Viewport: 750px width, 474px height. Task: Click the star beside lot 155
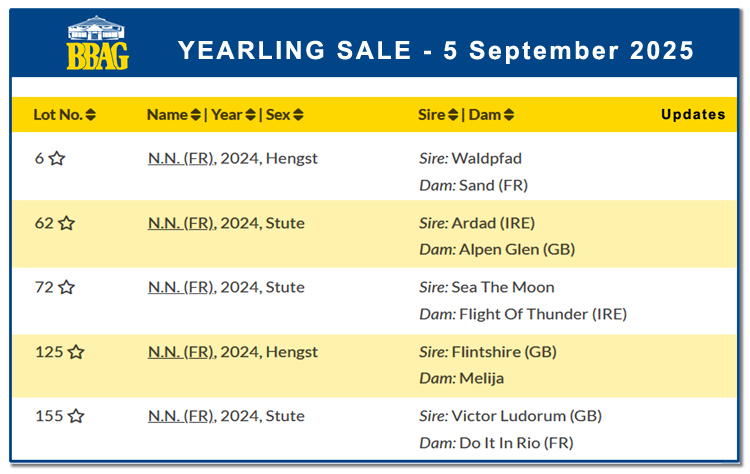76,416
